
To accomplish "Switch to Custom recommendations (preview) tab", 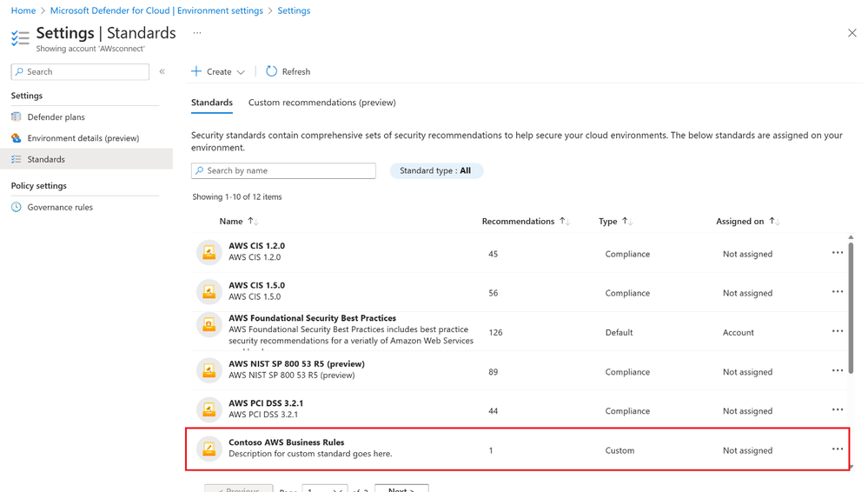I will tap(322, 103).
